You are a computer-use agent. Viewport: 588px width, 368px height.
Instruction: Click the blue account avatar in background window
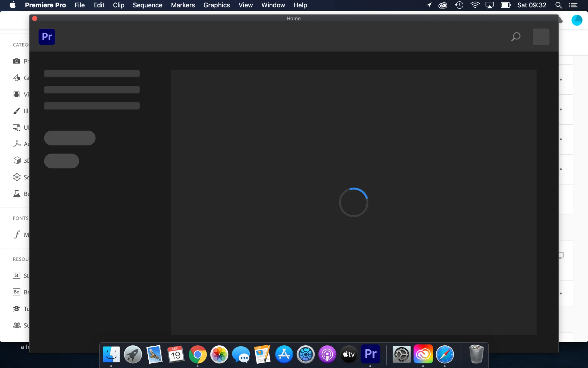tap(577, 20)
